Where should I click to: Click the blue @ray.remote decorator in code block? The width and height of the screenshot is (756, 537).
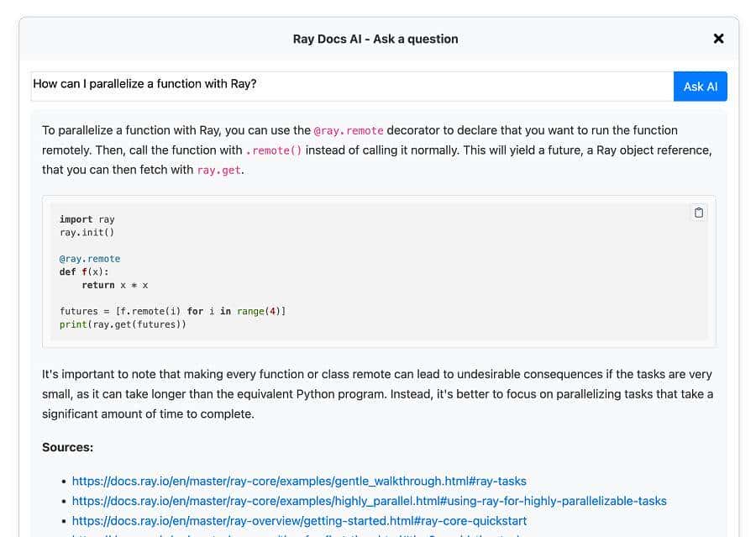coord(89,259)
